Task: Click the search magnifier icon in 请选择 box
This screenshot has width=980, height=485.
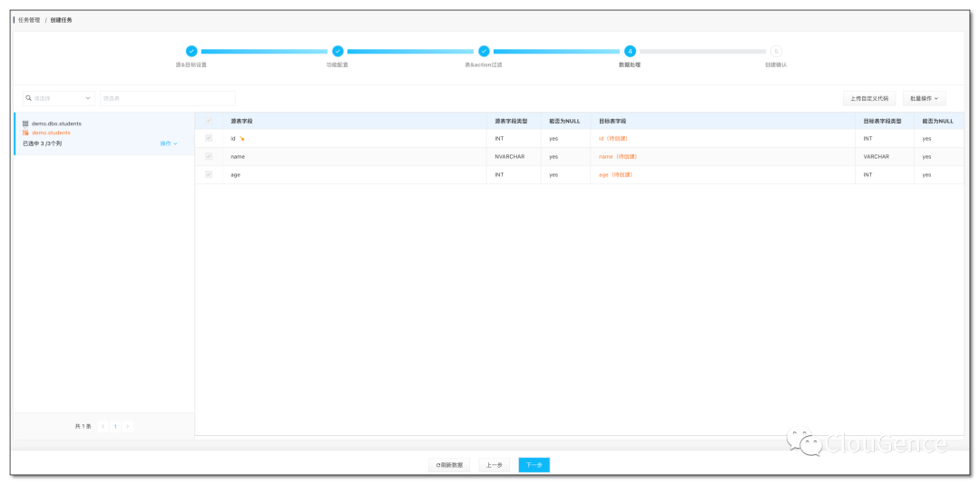Action: coord(29,98)
